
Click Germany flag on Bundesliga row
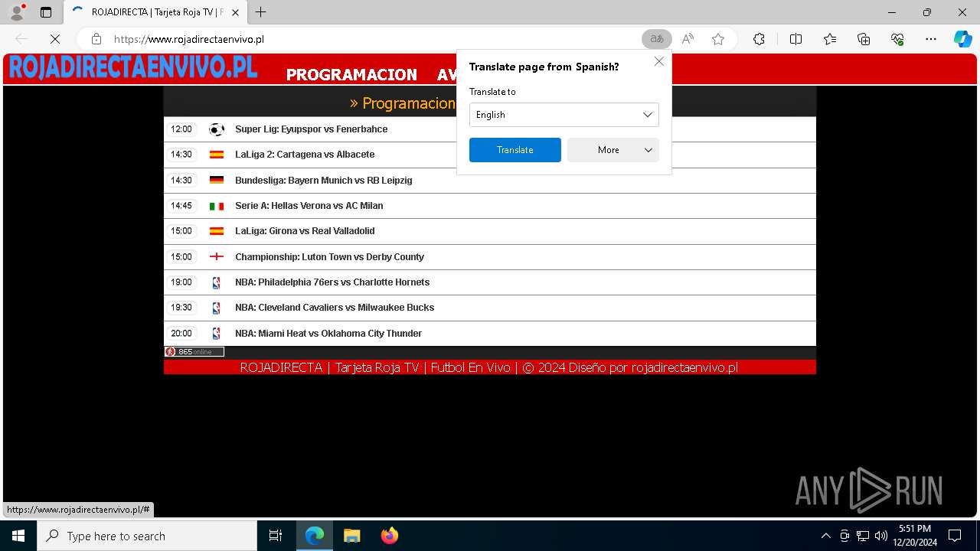pos(217,181)
